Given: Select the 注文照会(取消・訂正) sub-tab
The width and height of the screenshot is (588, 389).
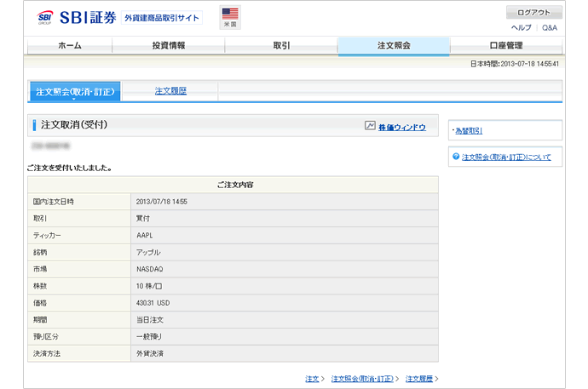Looking at the screenshot, I should point(75,92).
